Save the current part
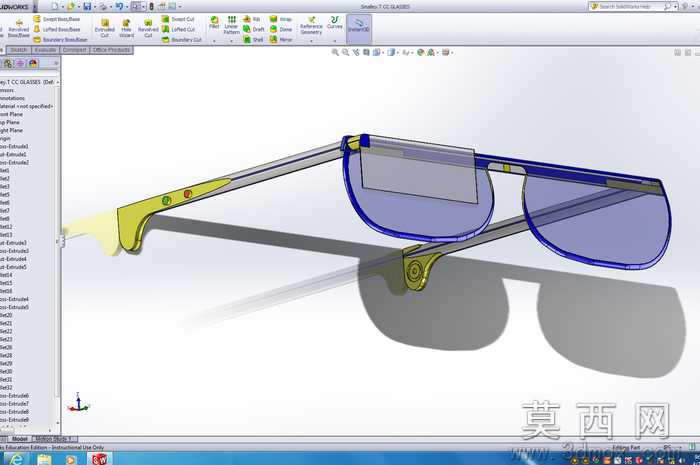The width and height of the screenshot is (700, 465). point(88,6)
